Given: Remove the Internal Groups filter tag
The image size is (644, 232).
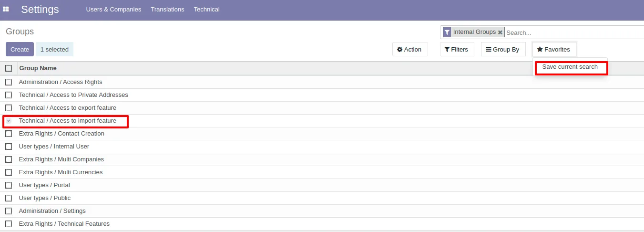Looking at the screenshot, I should pyautogui.click(x=500, y=32).
